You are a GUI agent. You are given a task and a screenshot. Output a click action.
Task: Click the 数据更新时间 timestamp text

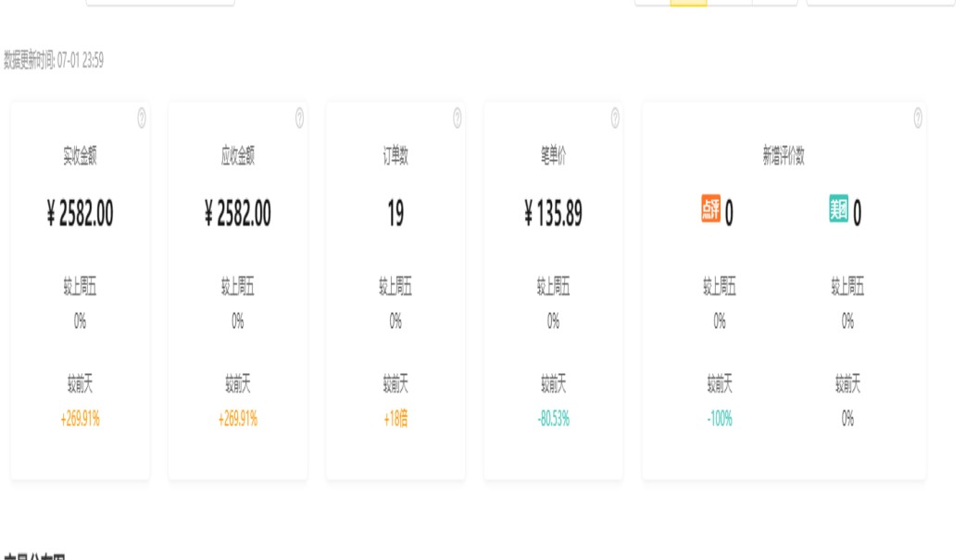coord(54,61)
